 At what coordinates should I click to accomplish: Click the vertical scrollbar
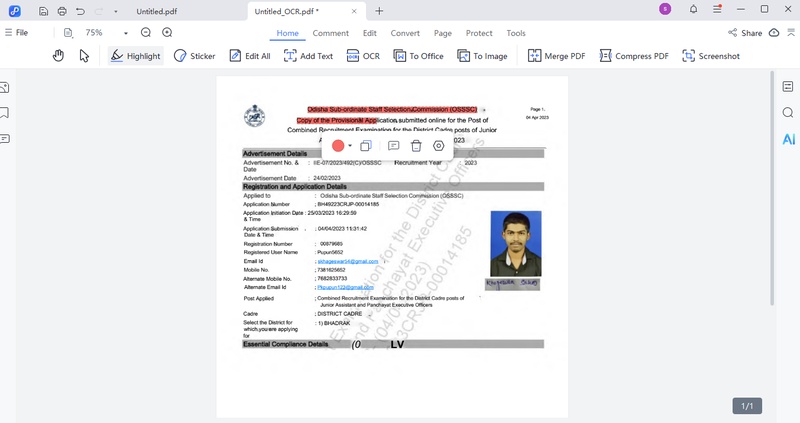tap(772, 189)
